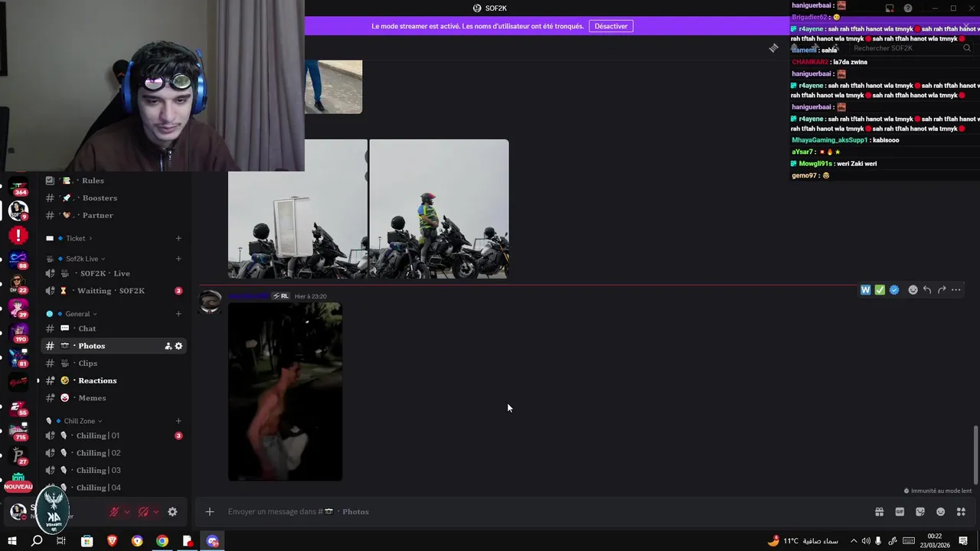
Task: React with blue verified badge emoji
Action: [x=894, y=290]
